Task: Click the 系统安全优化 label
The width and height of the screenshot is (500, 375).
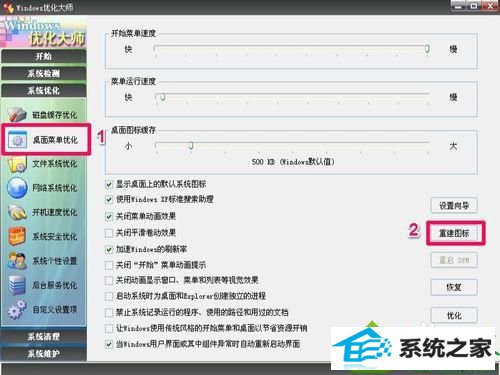Action: point(55,237)
